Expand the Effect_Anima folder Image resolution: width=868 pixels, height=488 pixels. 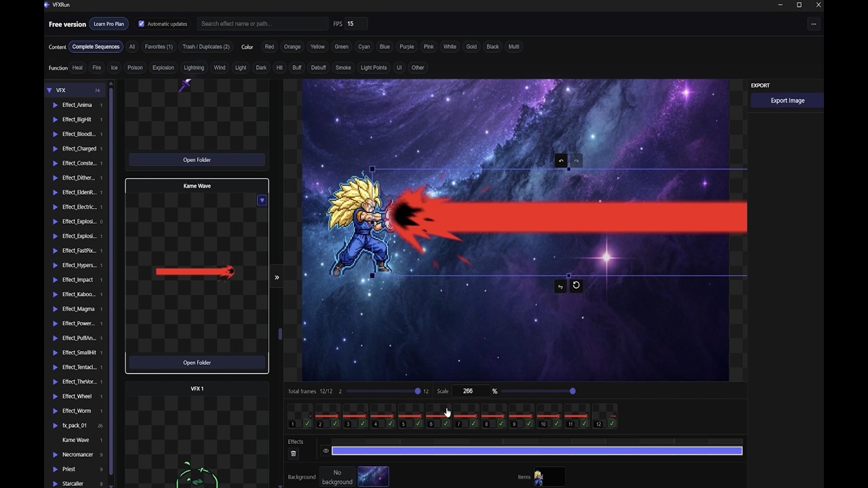click(55, 105)
